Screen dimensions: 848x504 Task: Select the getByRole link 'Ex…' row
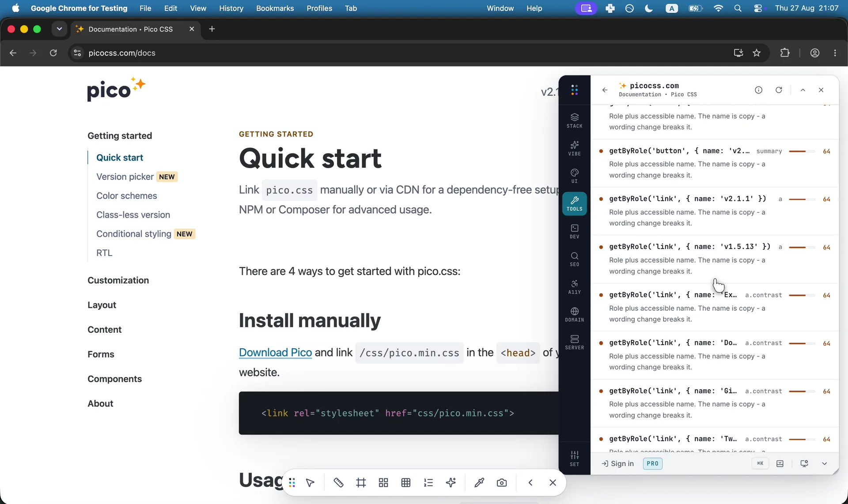(715, 307)
